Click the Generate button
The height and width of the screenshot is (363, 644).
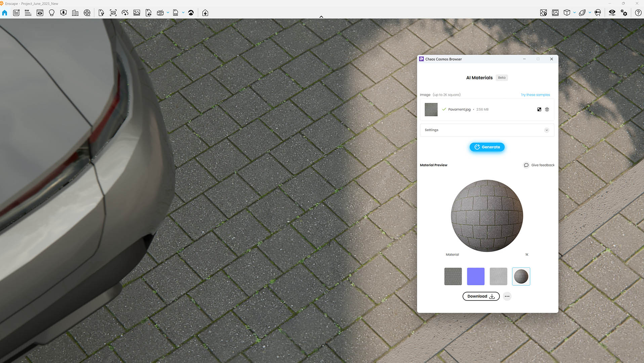(x=487, y=147)
